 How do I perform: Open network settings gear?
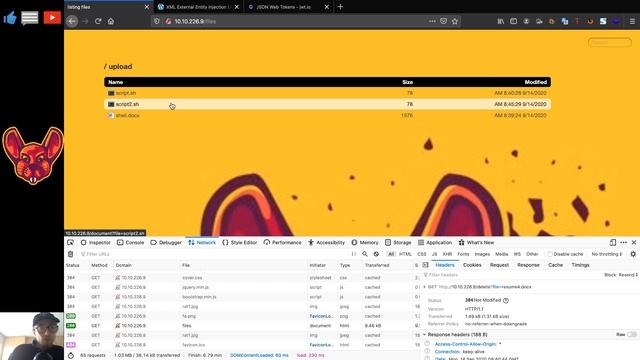(633, 254)
